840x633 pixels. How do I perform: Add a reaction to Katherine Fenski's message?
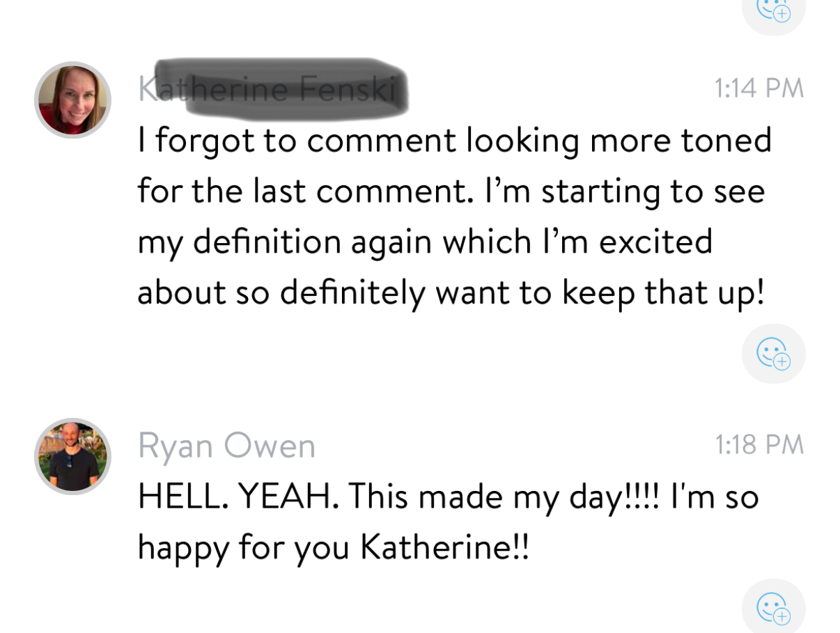click(x=773, y=353)
